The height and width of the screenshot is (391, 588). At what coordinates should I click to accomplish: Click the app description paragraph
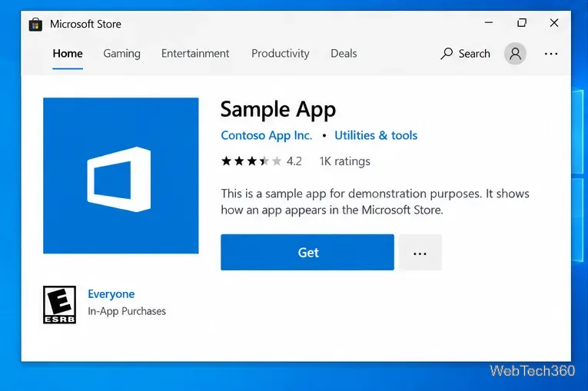[x=375, y=202]
